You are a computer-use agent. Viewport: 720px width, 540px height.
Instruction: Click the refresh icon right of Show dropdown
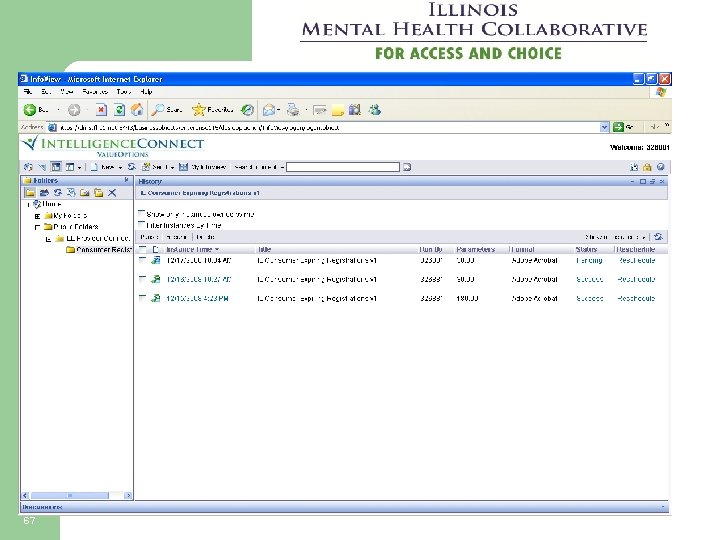[658, 237]
